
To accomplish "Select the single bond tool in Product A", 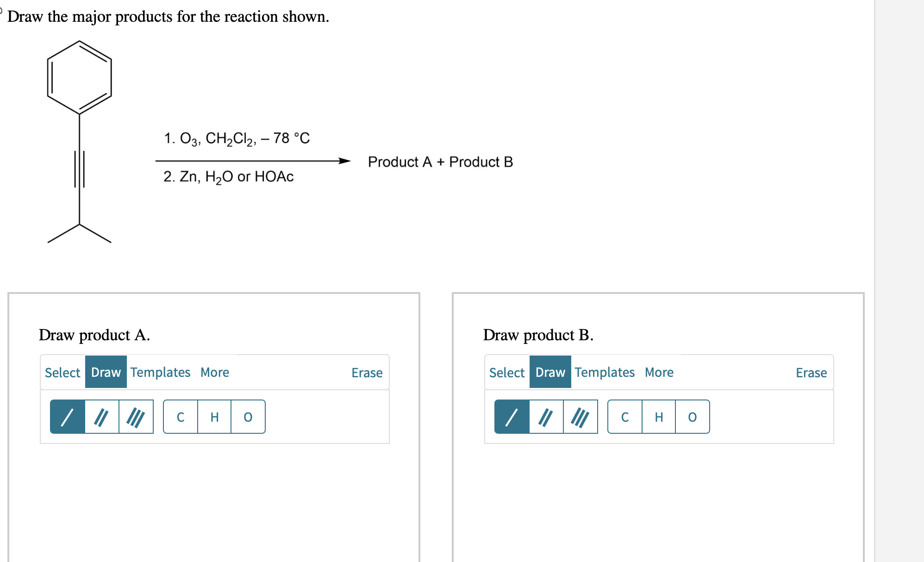I will tap(68, 417).
